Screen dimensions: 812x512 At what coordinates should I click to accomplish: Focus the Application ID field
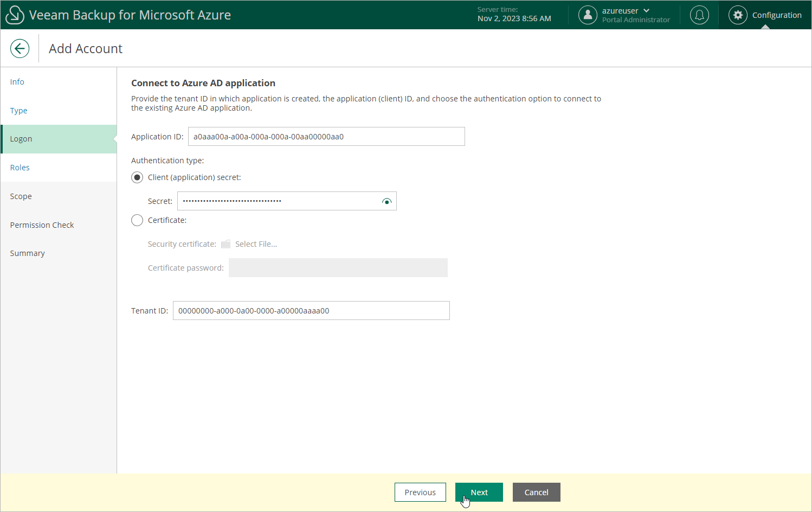click(326, 137)
